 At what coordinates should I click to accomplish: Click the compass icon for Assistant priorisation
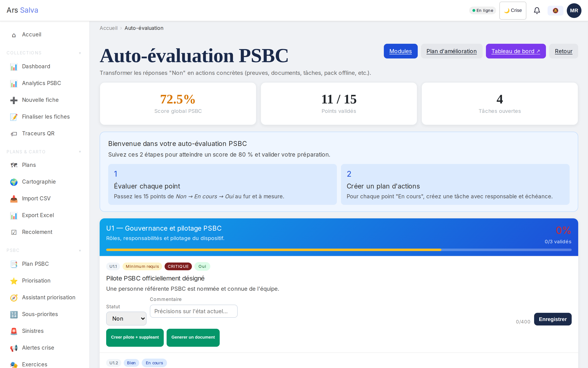pyautogui.click(x=14, y=298)
